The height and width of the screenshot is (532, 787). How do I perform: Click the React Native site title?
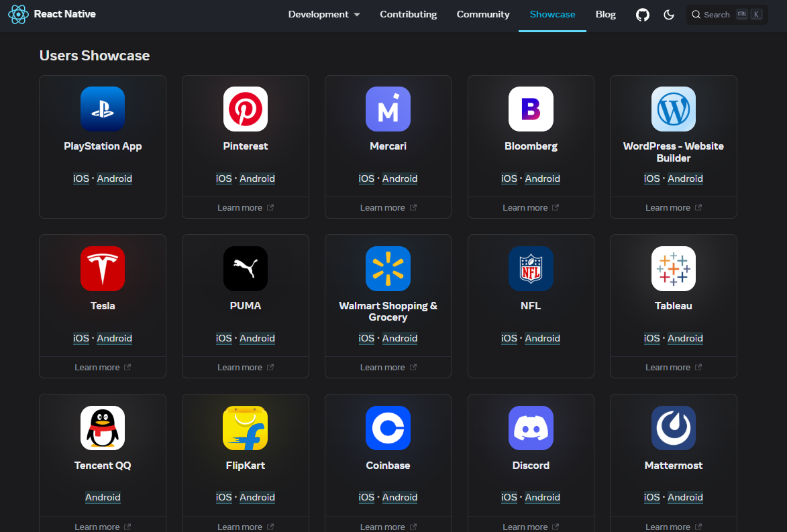click(65, 14)
